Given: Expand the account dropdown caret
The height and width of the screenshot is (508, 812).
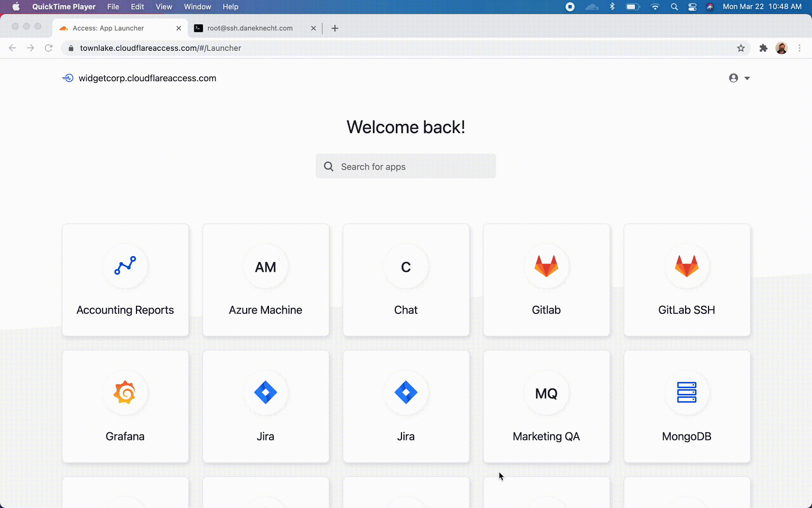Looking at the screenshot, I should pos(747,78).
